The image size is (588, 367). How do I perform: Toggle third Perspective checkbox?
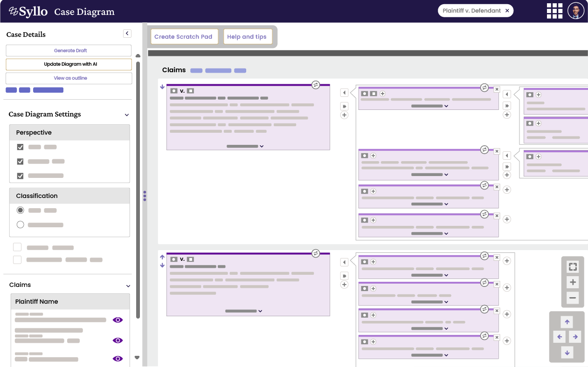[x=20, y=176]
